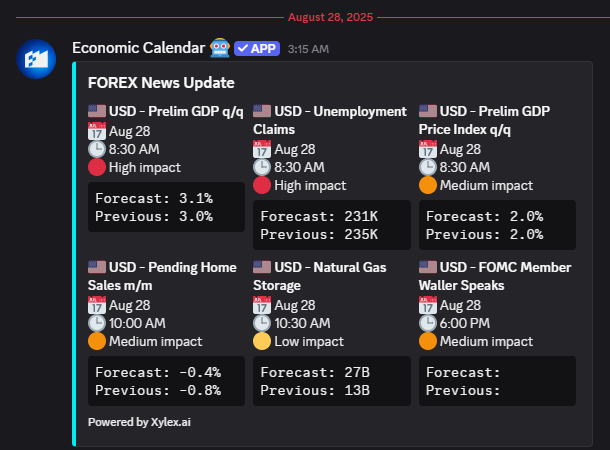Click the 3:15 AM message timestamp
The image size is (610, 450).
(308, 49)
